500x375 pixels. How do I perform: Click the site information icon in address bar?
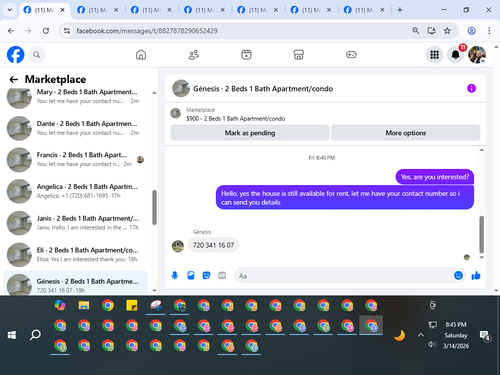pyautogui.click(x=67, y=31)
